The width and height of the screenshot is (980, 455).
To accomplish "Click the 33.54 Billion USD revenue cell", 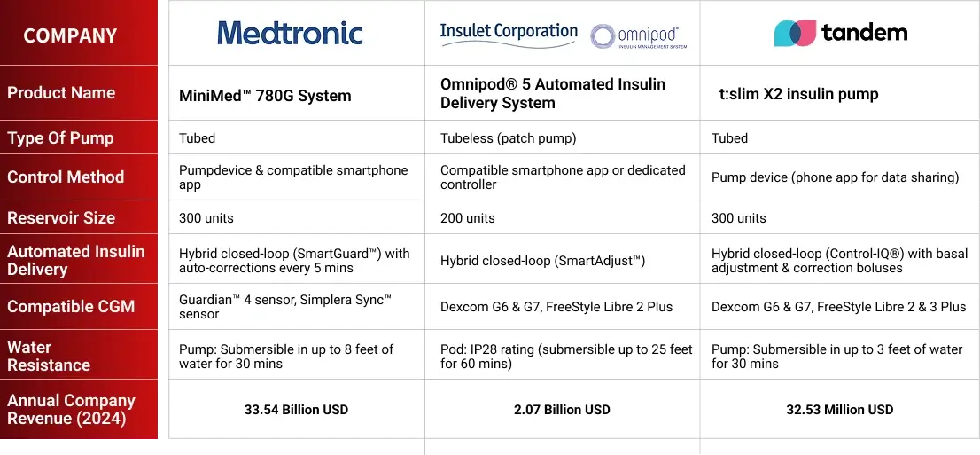I will [x=296, y=410].
